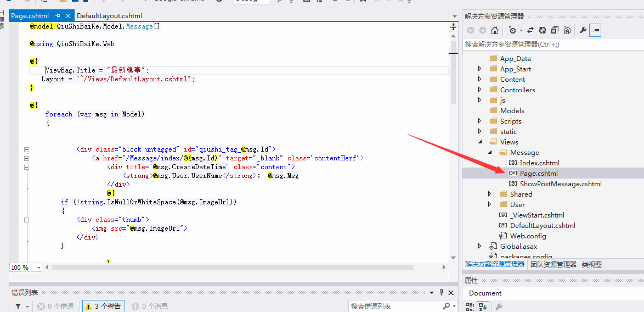
Task: Expand the Global.asax node
Action: (479, 246)
